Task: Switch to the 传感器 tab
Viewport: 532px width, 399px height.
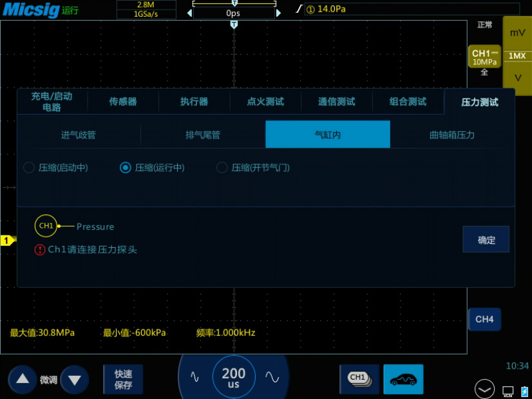Action: pyautogui.click(x=122, y=102)
